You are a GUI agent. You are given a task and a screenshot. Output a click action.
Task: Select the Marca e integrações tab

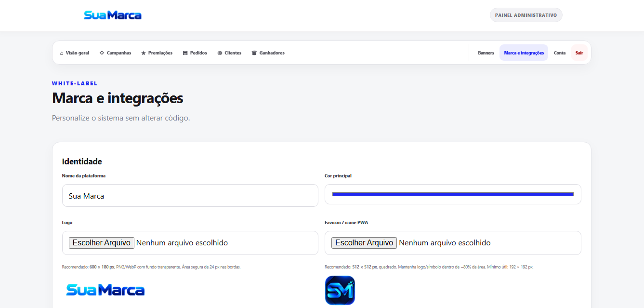[524, 53]
